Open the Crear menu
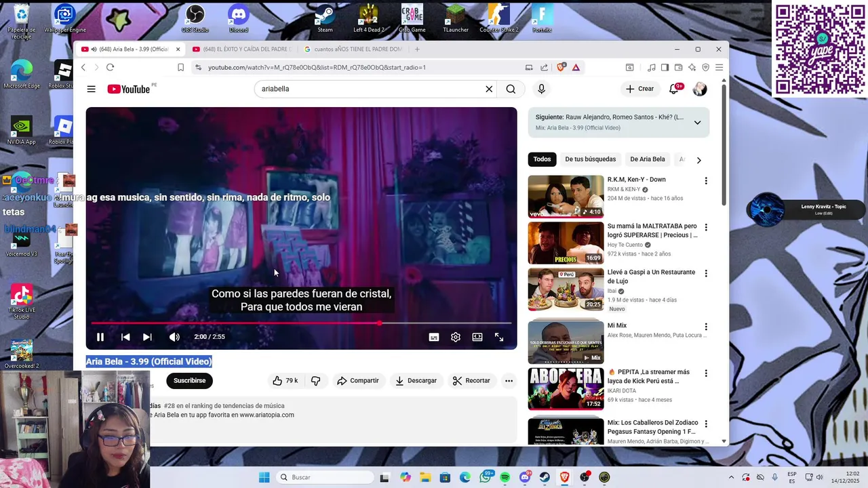The image size is (868, 488). click(640, 89)
